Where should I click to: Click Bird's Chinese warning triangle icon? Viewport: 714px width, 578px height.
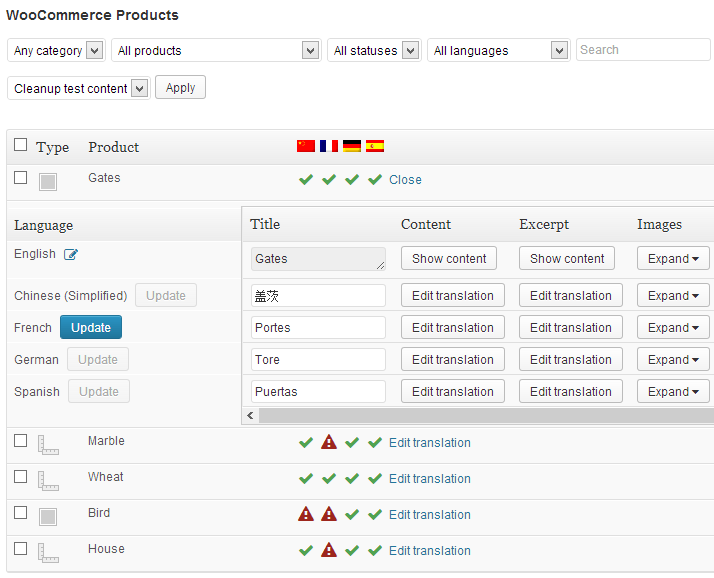306,514
